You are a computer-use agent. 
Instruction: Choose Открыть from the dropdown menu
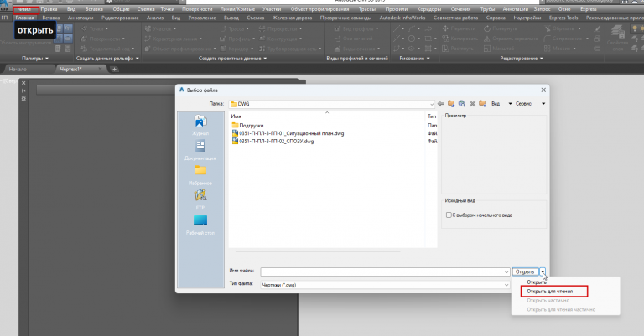click(537, 282)
